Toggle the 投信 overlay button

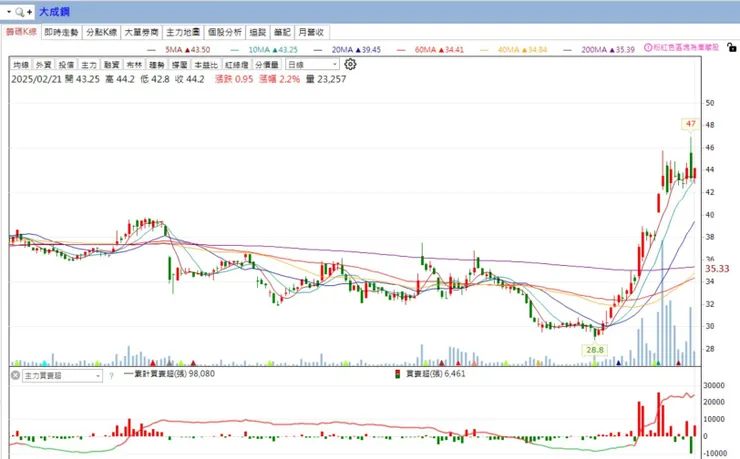[x=66, y=65]
